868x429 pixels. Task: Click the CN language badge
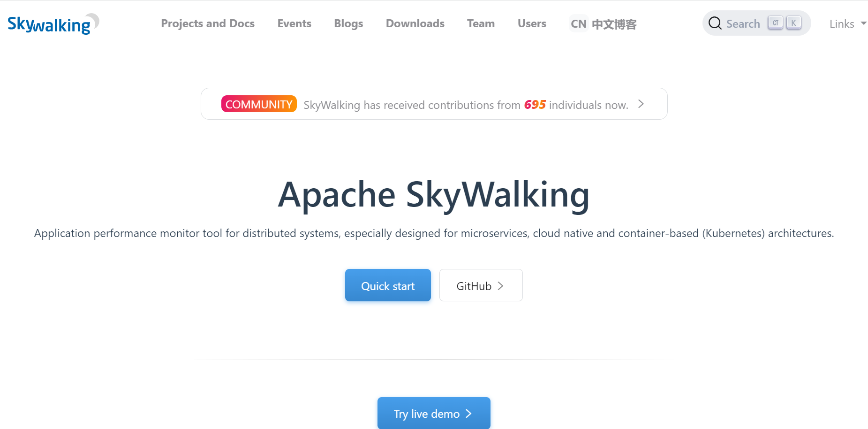pos(578,23)
